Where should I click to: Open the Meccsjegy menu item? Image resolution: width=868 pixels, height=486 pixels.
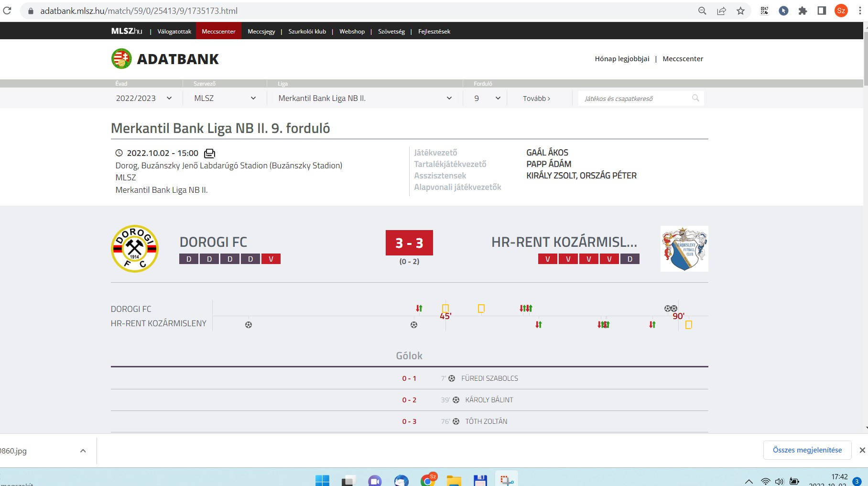click(261, 32)
